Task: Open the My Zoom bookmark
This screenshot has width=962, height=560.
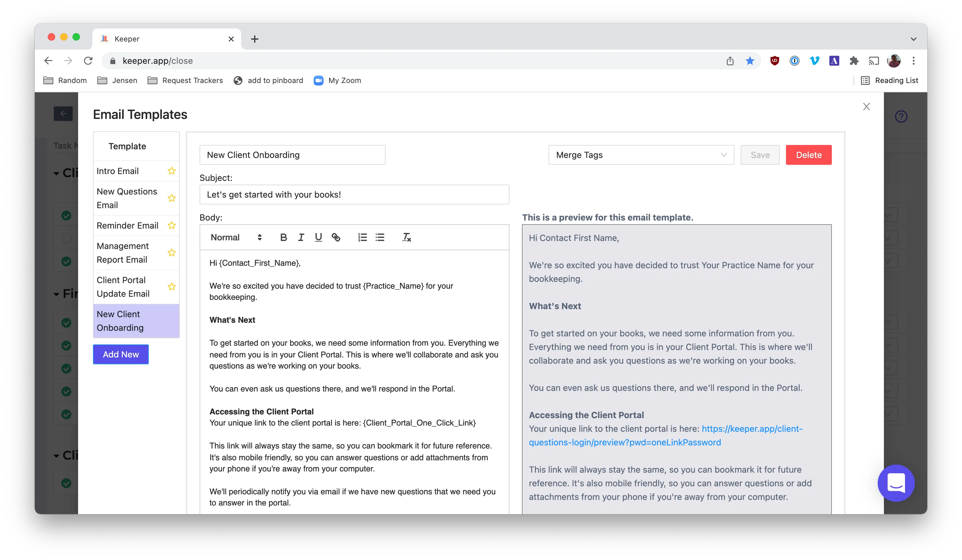Action: pos(338,81)
